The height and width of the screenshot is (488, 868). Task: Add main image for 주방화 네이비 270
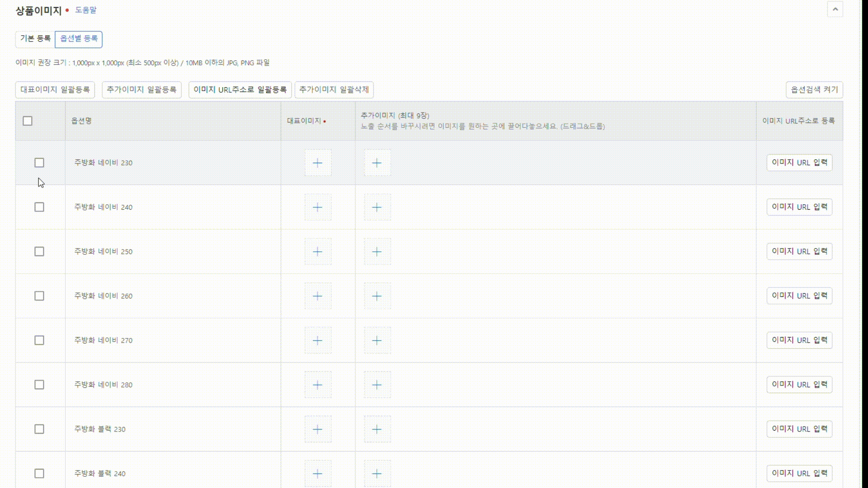[x=317, y=340]
